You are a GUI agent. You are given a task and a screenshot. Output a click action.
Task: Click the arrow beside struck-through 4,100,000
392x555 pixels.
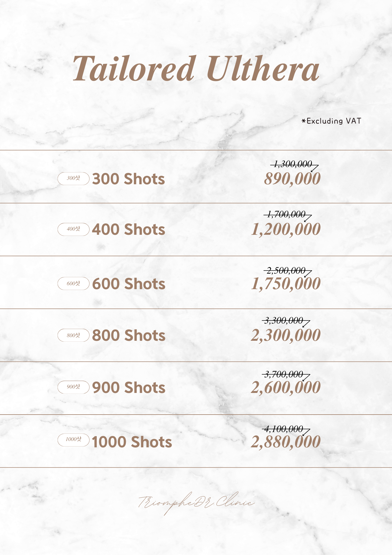click(306, 432)
